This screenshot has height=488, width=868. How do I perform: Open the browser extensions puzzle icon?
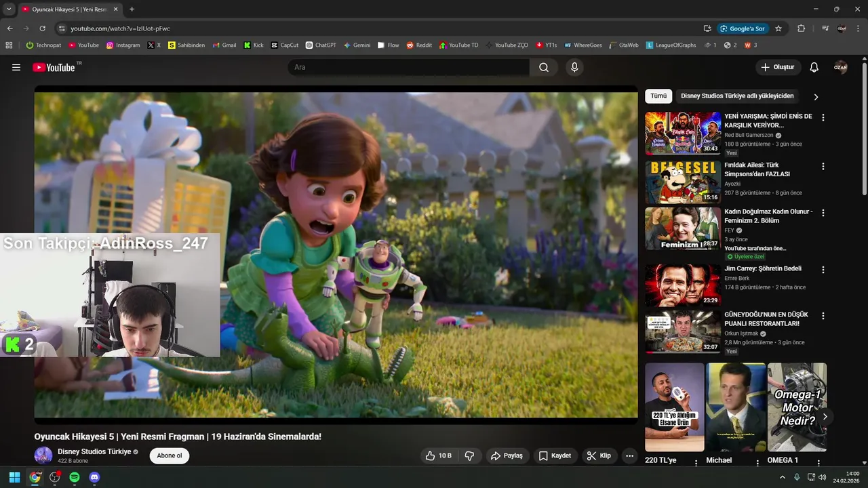(x=802, y=28)
